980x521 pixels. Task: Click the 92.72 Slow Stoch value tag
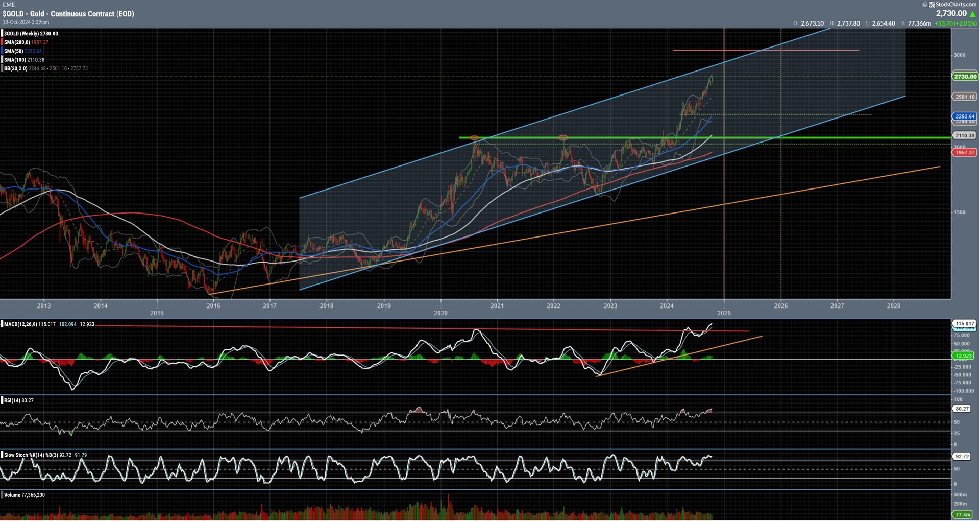pyautogui.click(x=962, y=456)
